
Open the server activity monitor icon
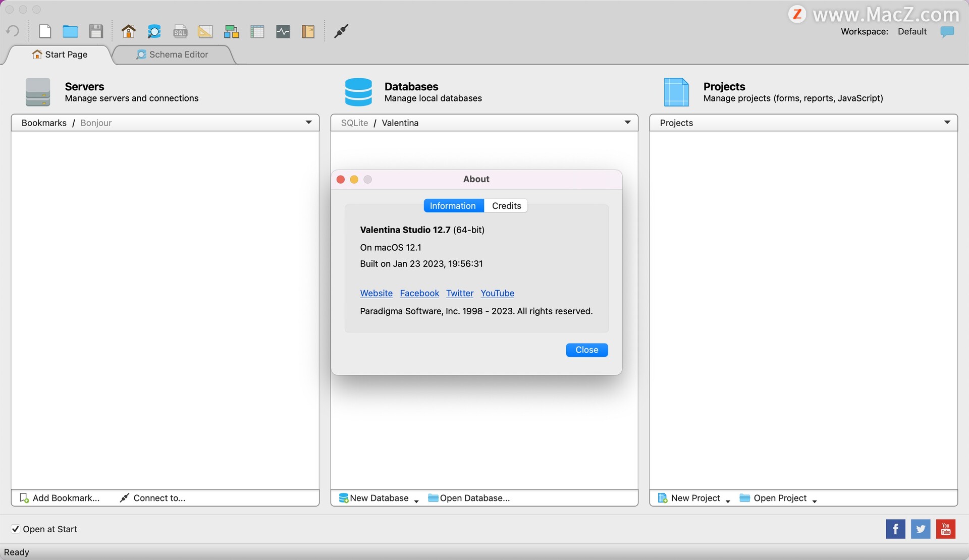click(283, 31)
